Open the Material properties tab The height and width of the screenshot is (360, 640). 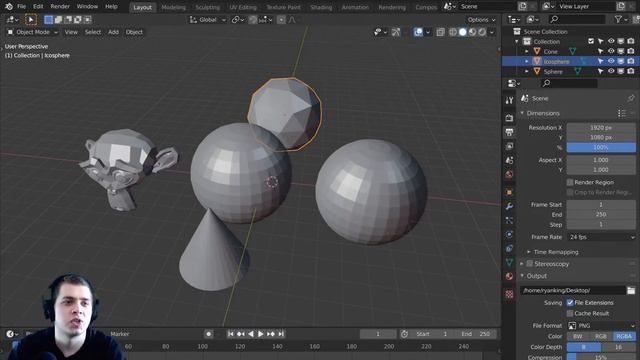point(509,276)
